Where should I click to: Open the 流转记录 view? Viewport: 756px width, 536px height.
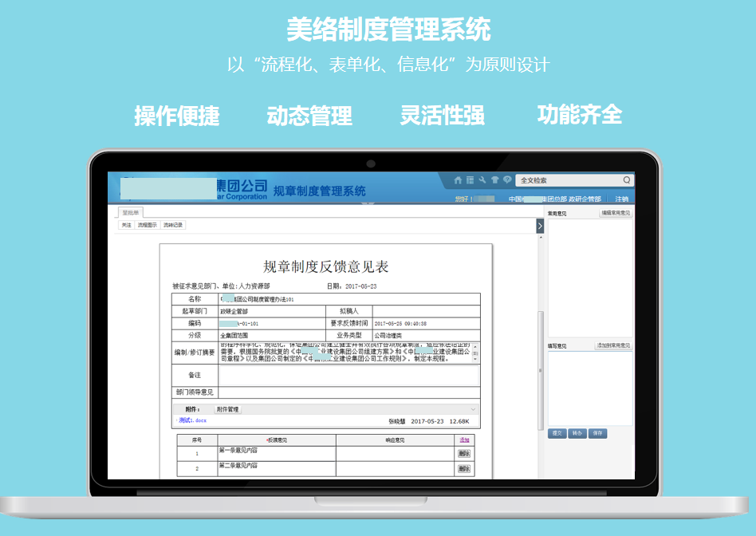(173, 226)
